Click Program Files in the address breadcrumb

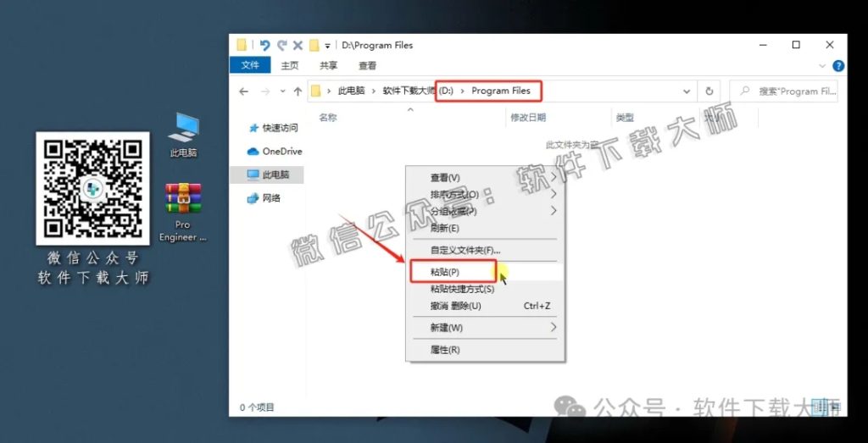pyautogui.click(x=501, y=91)
